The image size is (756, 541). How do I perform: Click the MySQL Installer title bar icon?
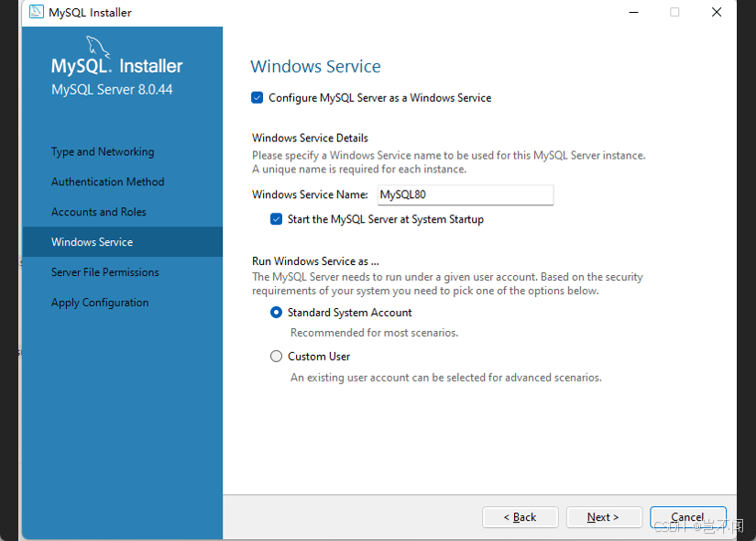(x=36, y=12)
